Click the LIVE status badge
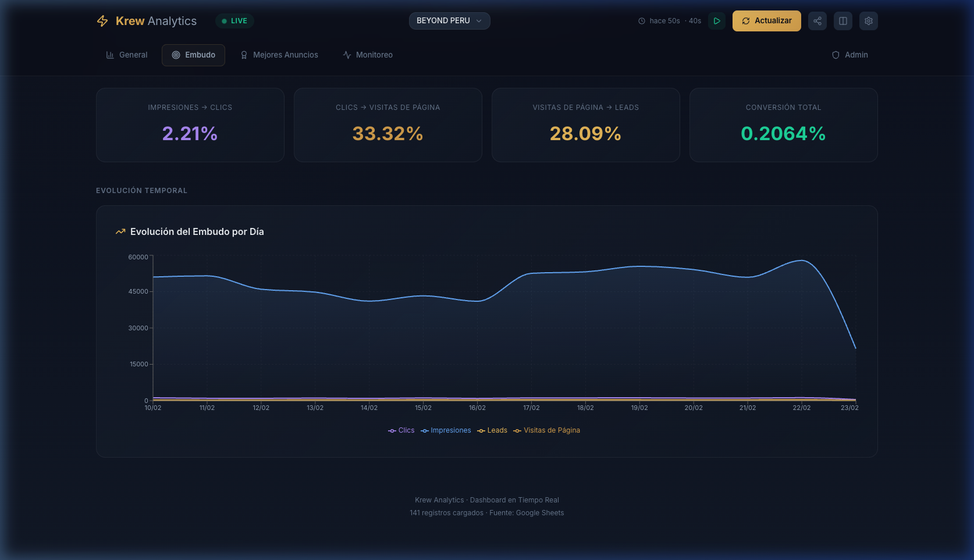This screenshot has width=974, height=560. [x=234, y=21]
